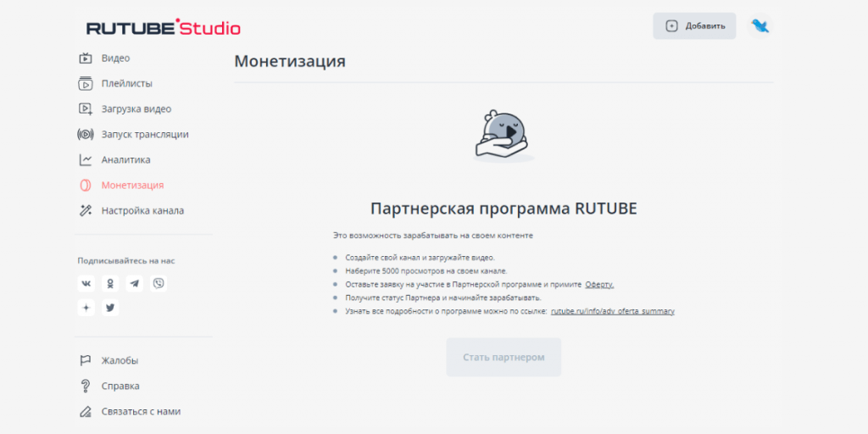Viewport: 868px width, 434px height.
Task: Click the Стать партнером button
Action: [x=504, y=357]
